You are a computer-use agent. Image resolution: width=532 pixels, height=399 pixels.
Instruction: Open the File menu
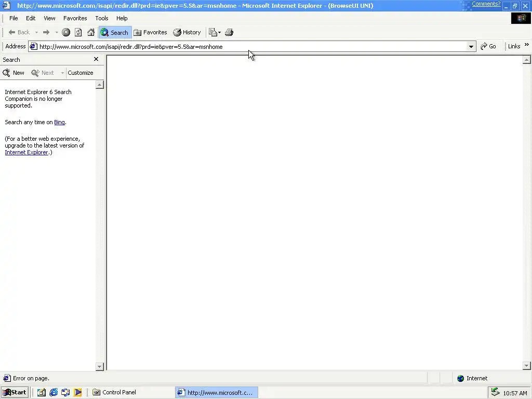(x=14, y=18)
